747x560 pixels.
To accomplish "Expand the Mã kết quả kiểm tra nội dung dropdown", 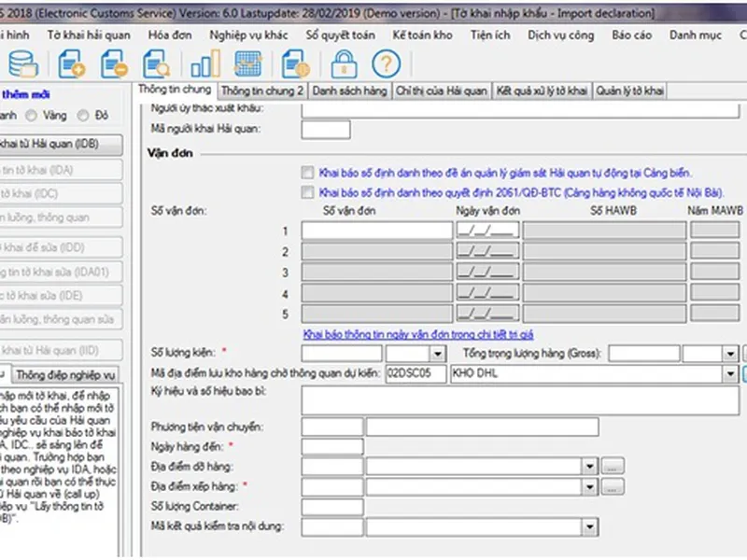I will tap(589, 527).
